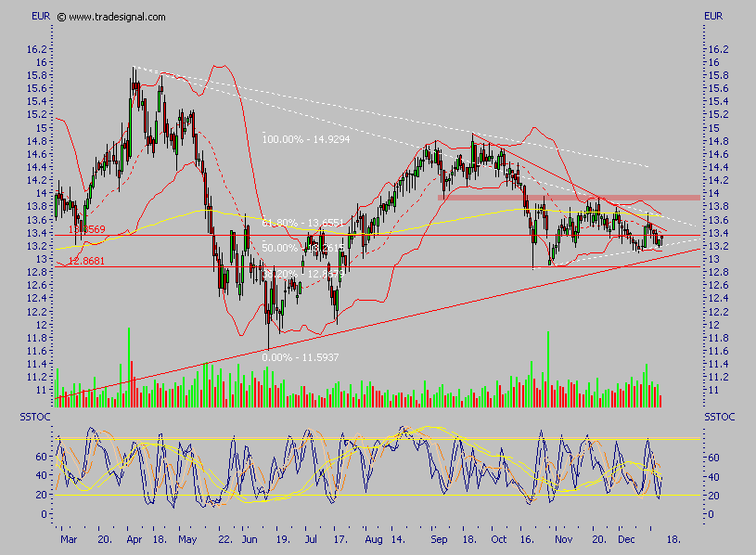Select the red 12.8681 price label
The image size is (756, 555).
pos(85,262)
